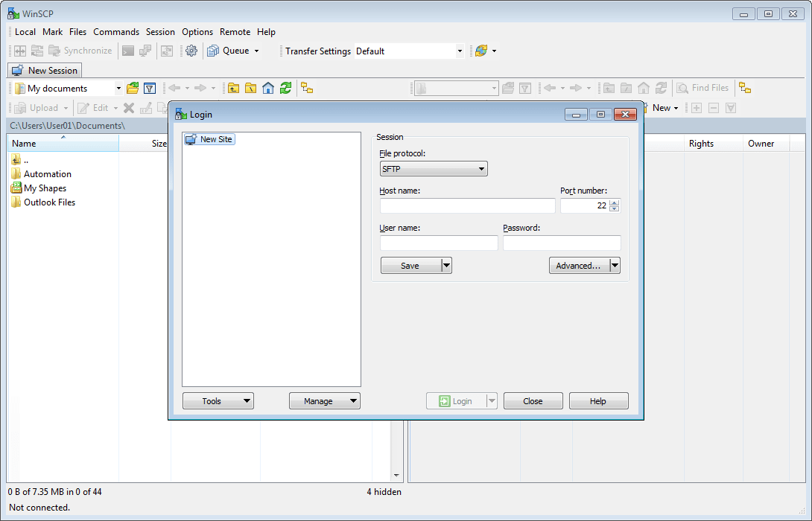This screenshot has width=812, height=521.
Task: Click the Login button
Action: coord(456,401)
